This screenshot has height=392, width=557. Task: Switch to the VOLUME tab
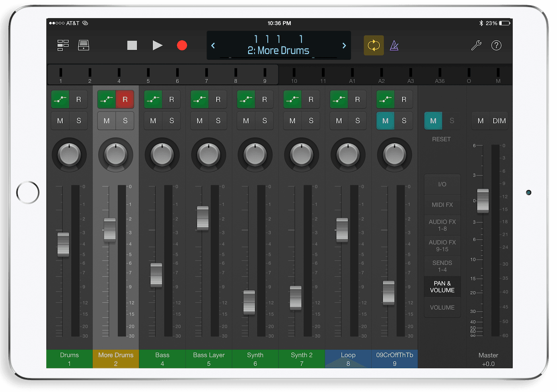pos(442,307)
